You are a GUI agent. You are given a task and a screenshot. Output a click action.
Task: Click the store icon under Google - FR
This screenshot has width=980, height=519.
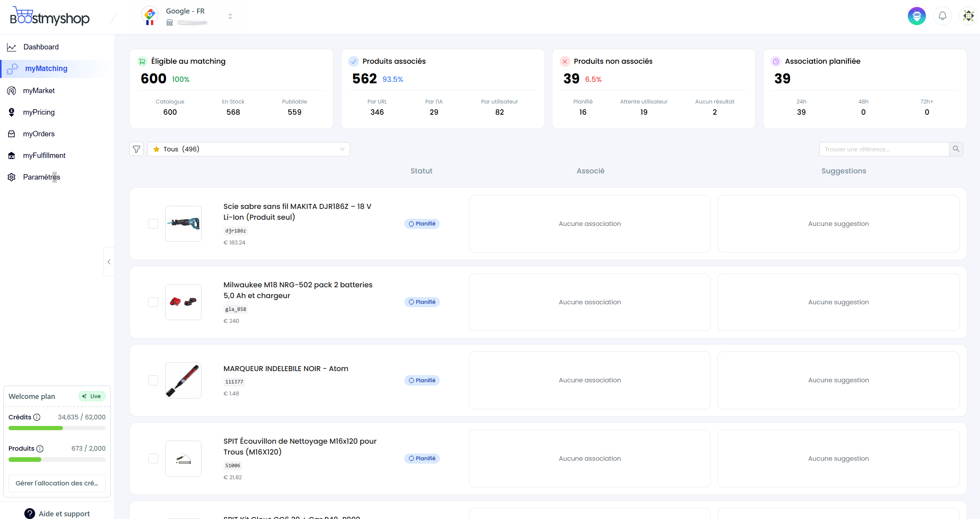(169, 23)
